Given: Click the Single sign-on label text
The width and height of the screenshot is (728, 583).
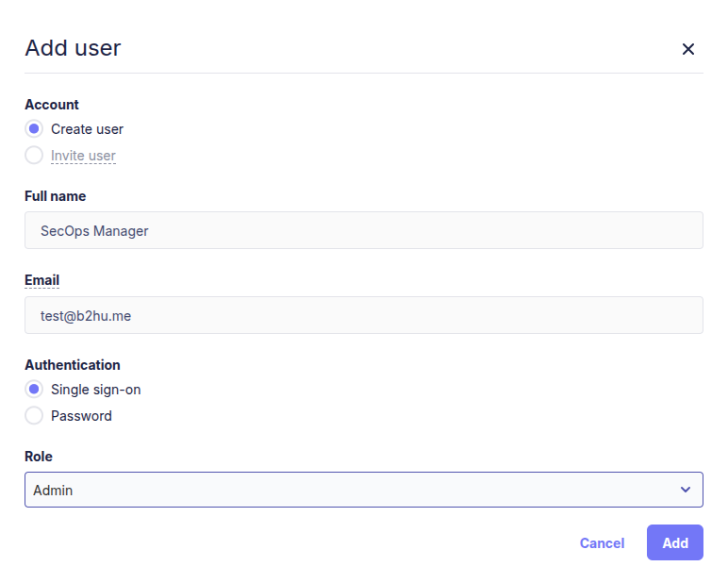Looking at the screenshot, I should pos(95,390).
